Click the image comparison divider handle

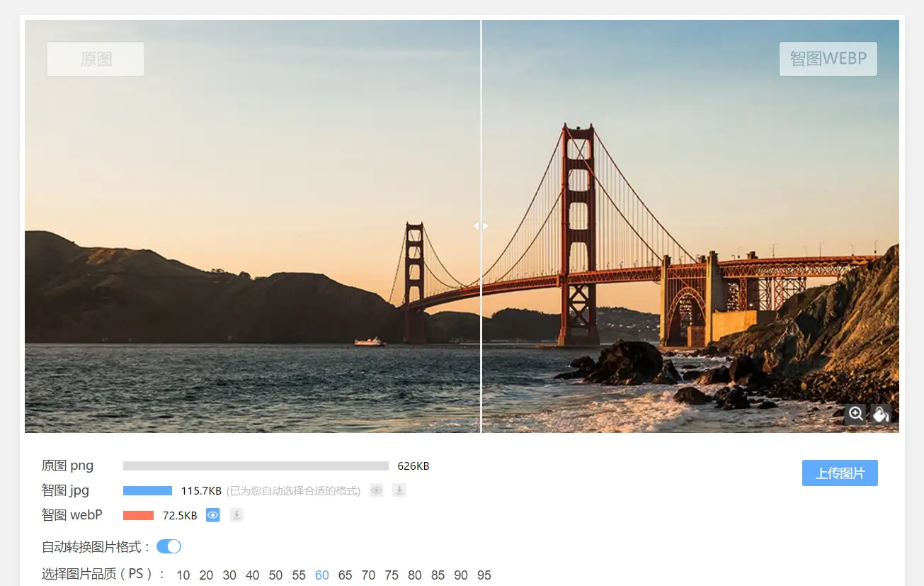click(x=481, y=226)
